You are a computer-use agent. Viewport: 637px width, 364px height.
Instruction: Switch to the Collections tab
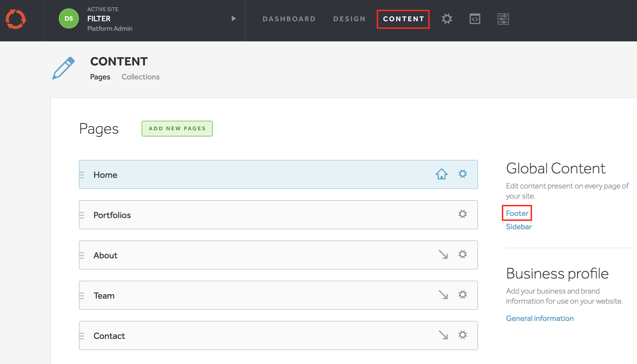140,77
